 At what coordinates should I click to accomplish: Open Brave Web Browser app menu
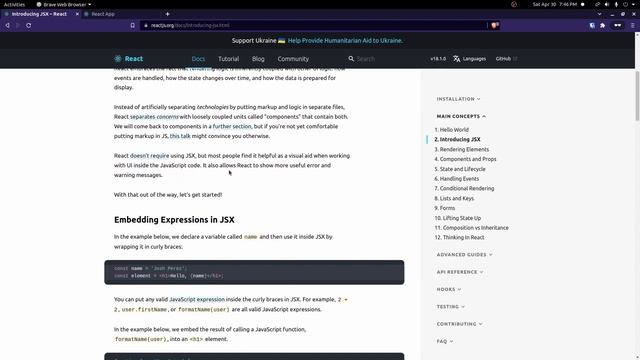tap(64, 4)
